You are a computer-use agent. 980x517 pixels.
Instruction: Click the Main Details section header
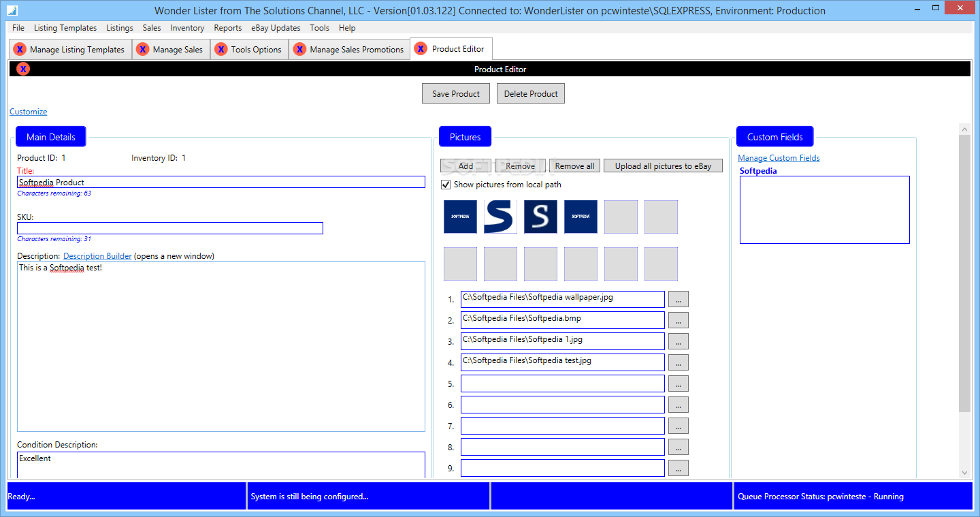pyautogui.click(x=51, y=137)
